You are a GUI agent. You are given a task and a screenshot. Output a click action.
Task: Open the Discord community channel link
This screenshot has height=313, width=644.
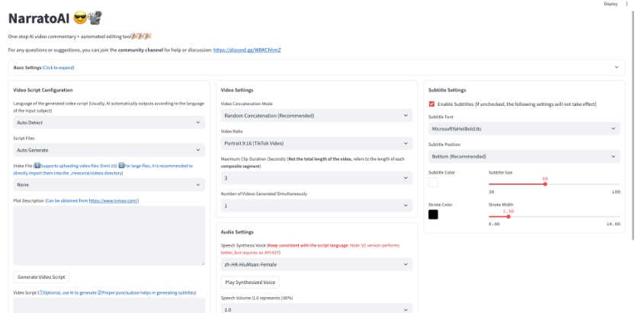247,50
